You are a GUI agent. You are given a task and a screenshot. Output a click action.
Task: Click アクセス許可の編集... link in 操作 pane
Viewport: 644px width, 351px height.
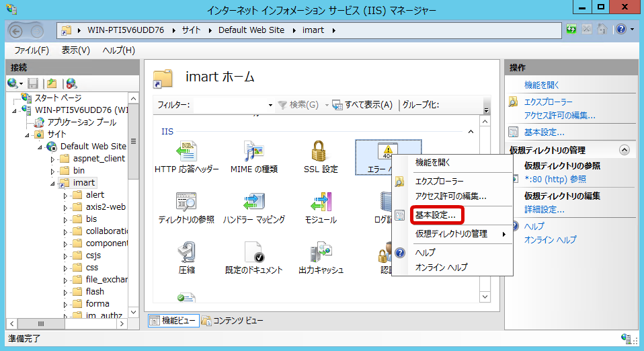pos(560,116)
